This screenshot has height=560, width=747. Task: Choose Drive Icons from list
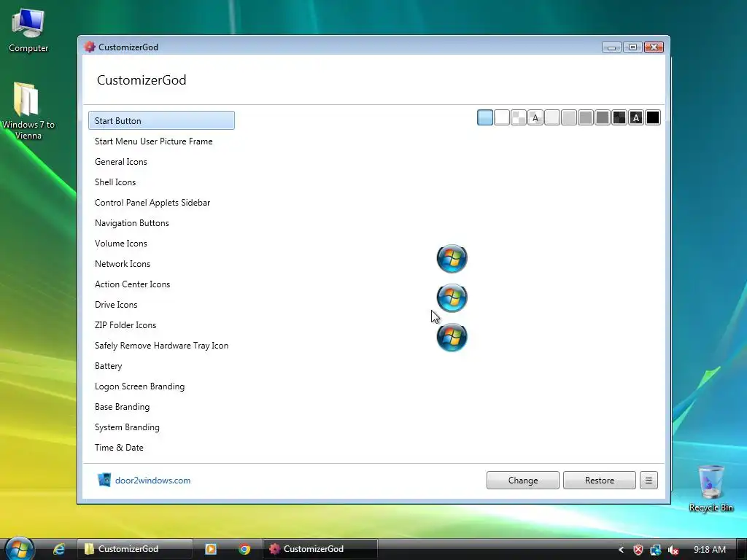coord(116,305)
